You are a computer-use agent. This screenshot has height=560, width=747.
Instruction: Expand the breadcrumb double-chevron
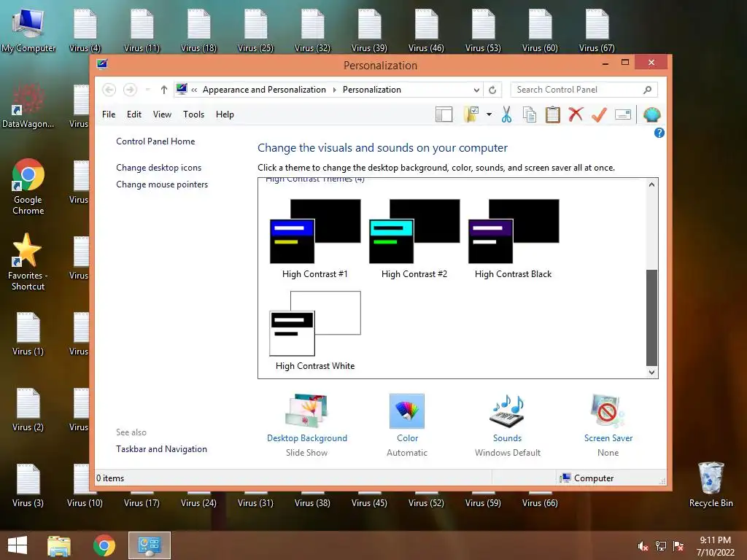tap(194, 90)
